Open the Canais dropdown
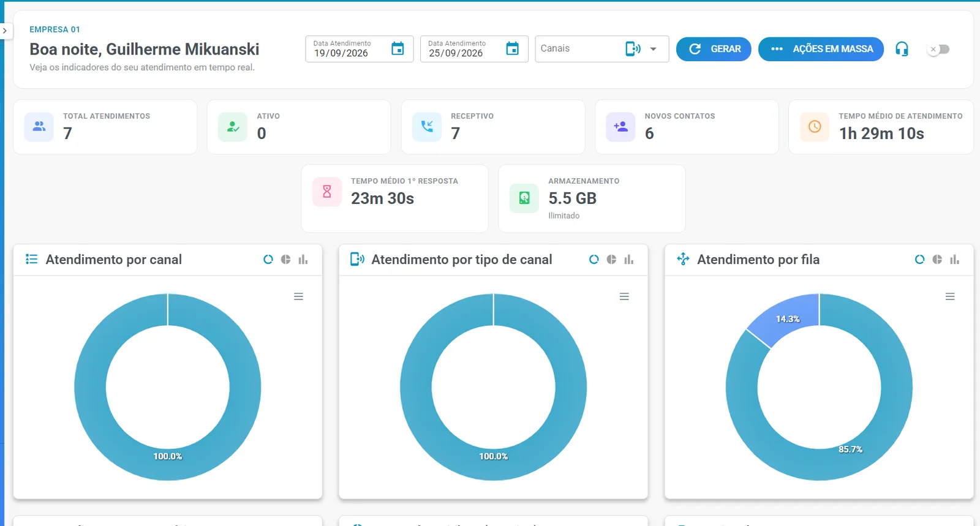The width and height of the screenshot is (980, 526). [601, 49]
